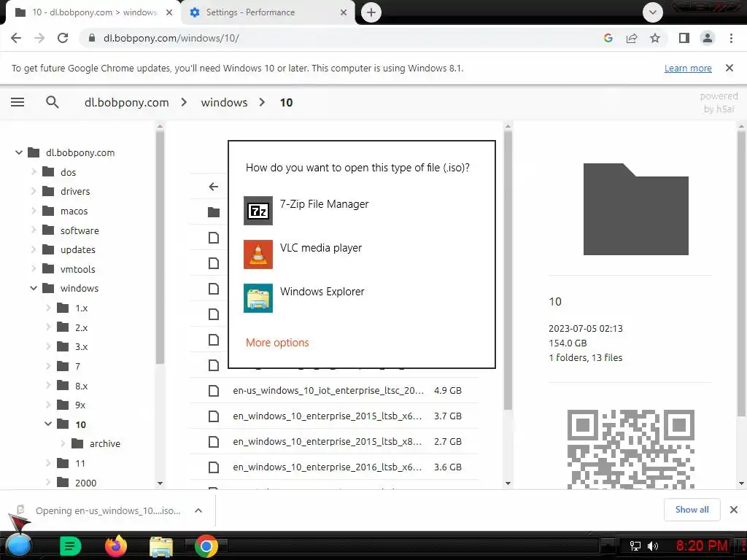
Task: Expand the dos folder
Action: coord(34,171)
